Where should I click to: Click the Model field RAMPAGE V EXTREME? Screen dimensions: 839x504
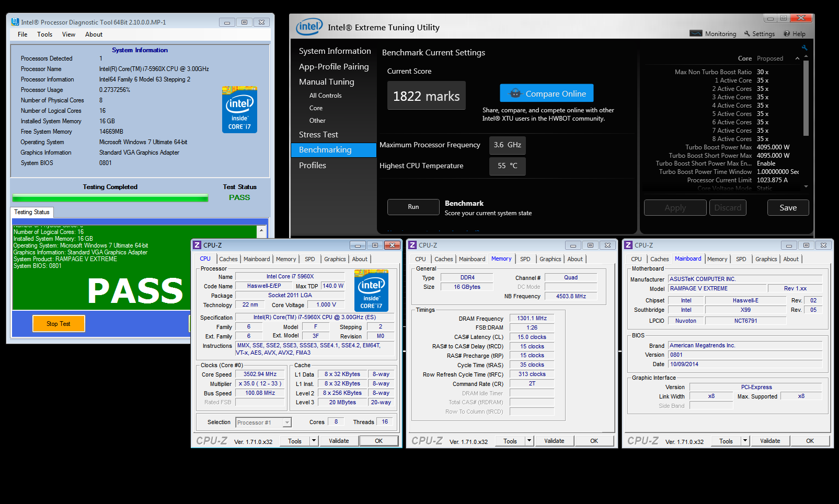tap(717, 289)
